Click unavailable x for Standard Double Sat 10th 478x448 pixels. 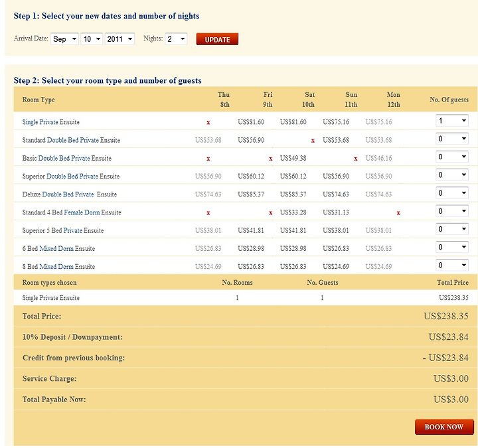(313, 141)
